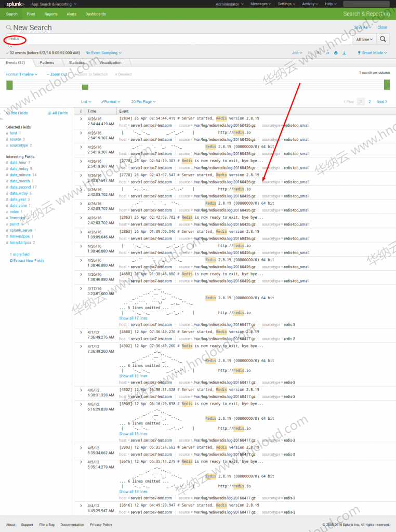
Task: Open the Help menu
Action: (x=331, y=4)
